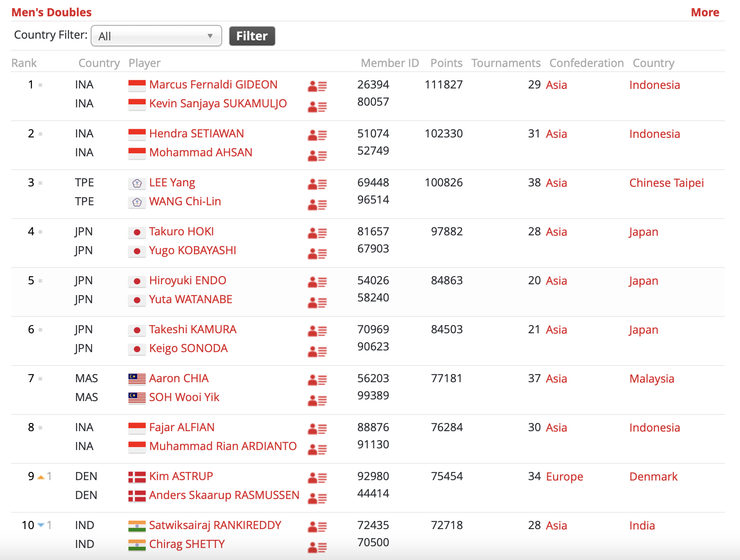The height and width of the screenshot is (560, 740).
Task: Open profile card icon for Kim ASTRUP
Action: 317,478
